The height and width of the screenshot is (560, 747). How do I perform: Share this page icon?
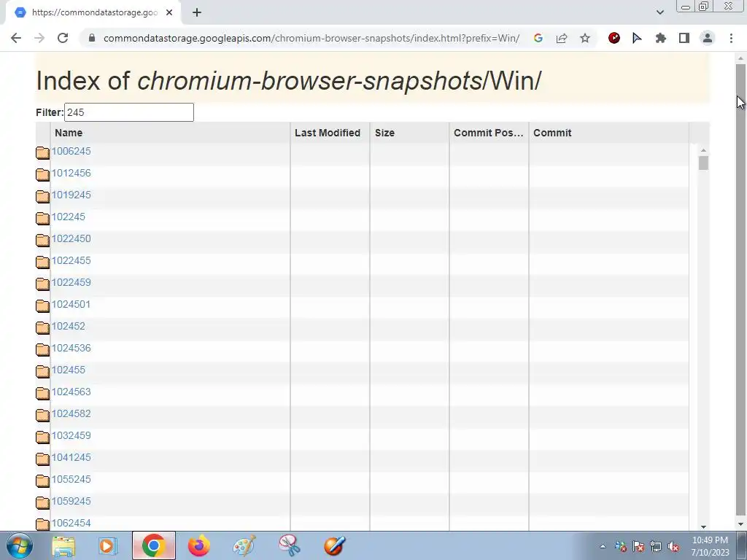[x=562, y=38]
